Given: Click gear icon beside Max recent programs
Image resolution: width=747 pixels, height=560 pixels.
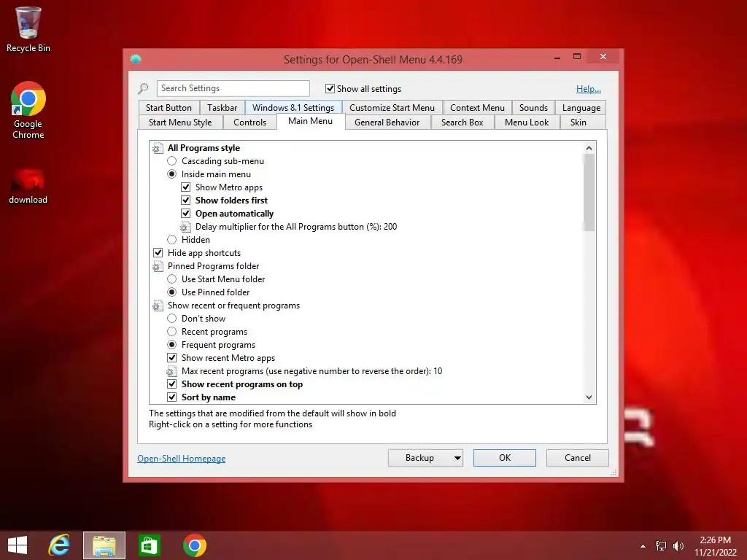Looking at the screenshot, I should click(x=171, y=371).
